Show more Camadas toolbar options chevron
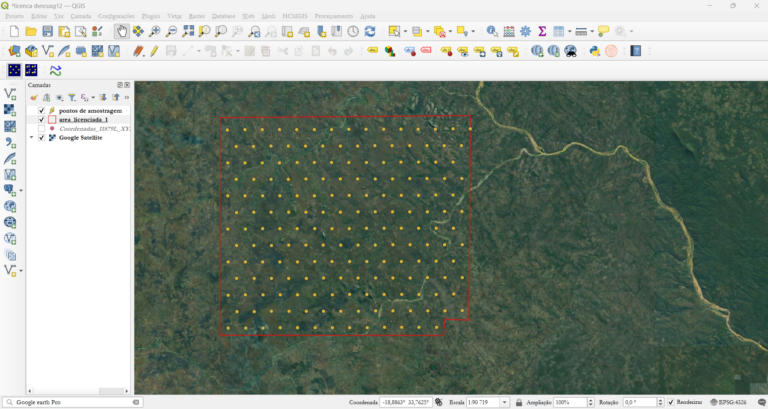The width and height of the screenshot is (768, 409). [126, 97]
